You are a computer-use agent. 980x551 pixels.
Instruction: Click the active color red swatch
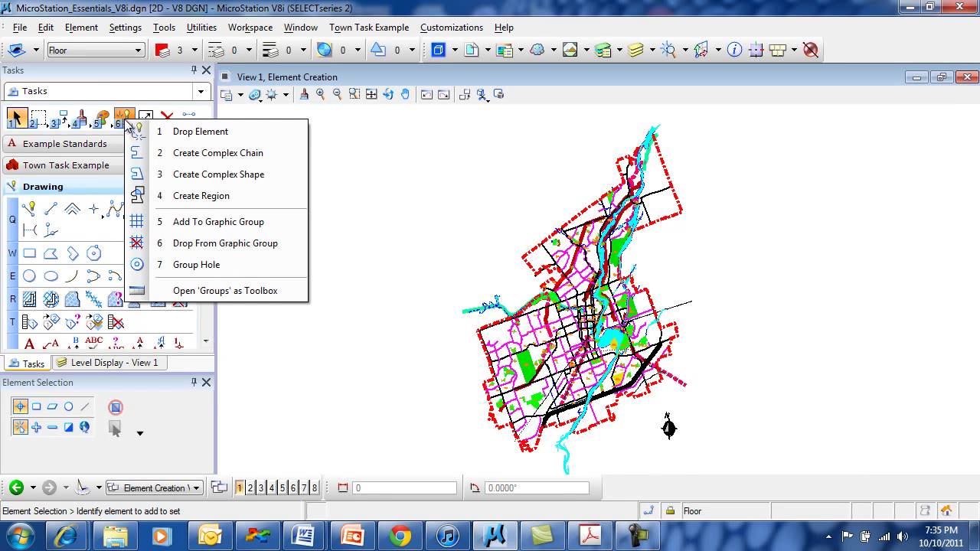tap(162, 51)
